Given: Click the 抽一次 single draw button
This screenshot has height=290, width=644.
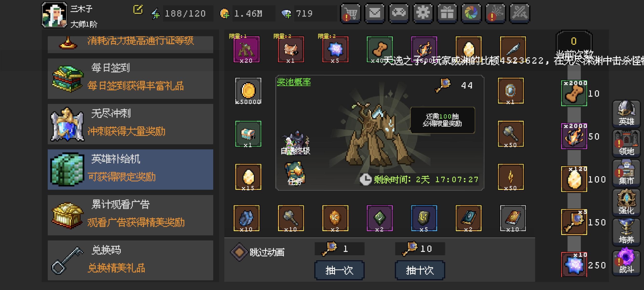Looking at the screenshot, I should point(339,270).
